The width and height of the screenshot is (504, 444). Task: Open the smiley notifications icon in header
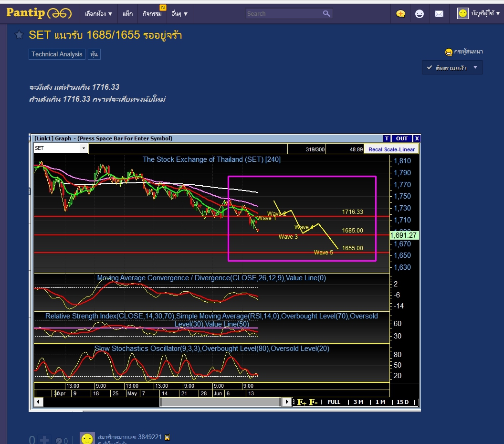pyautogui.click(x=420, y=14)
